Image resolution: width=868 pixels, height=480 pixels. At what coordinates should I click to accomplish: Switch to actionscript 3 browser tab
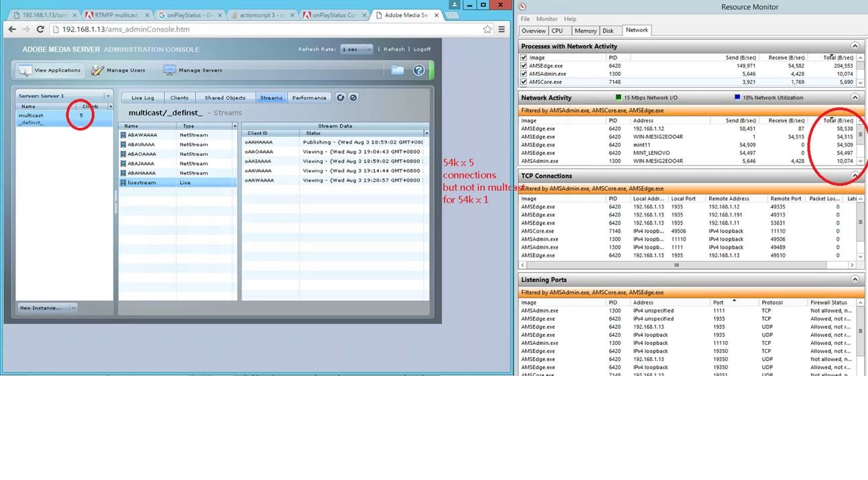coord(262,15)
